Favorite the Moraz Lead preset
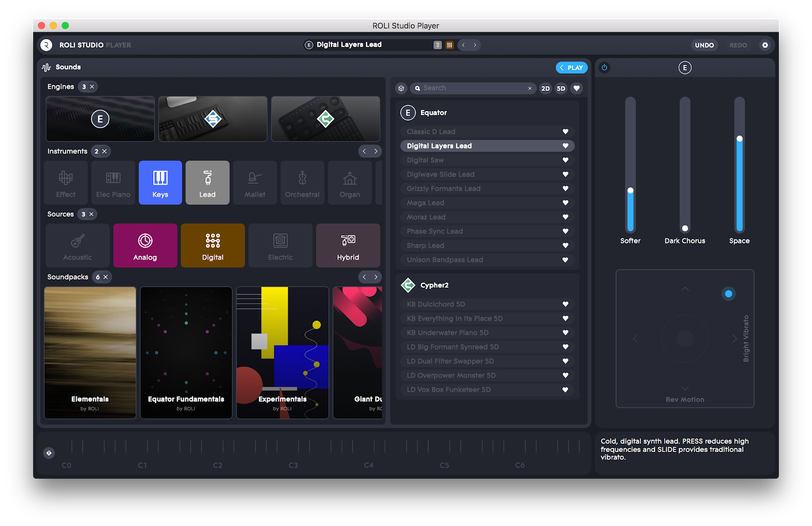 (565, 217)
